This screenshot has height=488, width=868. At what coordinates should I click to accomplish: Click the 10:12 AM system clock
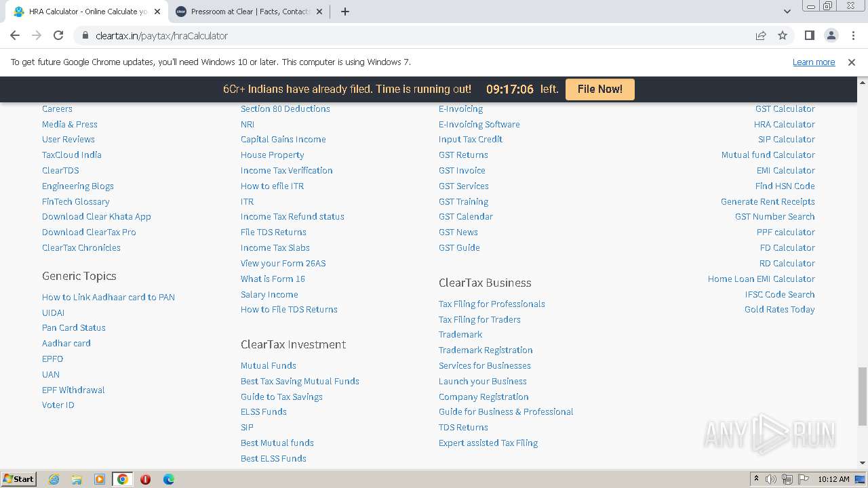[833, 479]
